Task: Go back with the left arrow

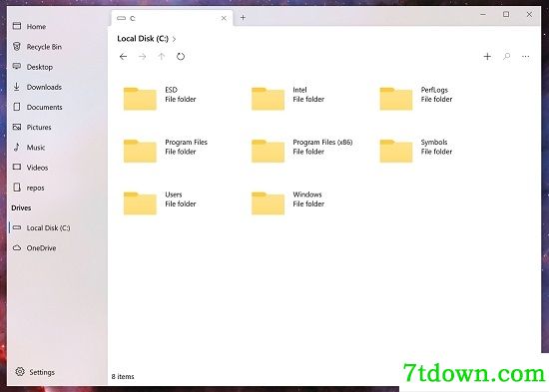Action: [123, 56]
